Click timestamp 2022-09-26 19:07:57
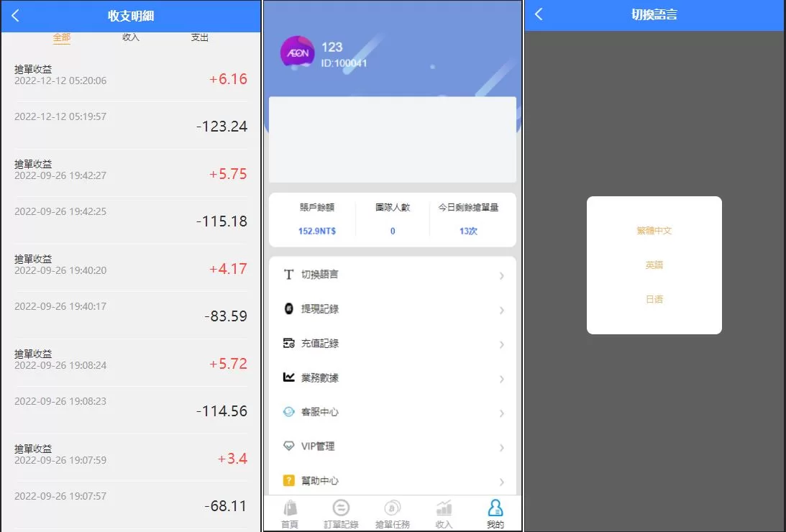The width and height of the screenshot is (786, 532). coord(60,497)
